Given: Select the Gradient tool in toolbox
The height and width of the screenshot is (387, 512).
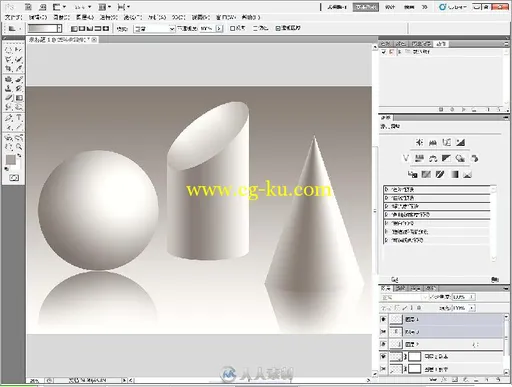Looking at the screenshot, I should 18,98.
